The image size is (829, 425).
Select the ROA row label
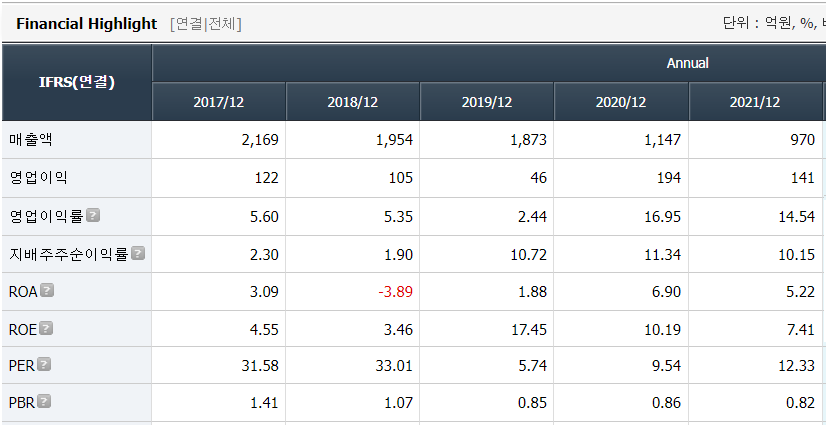tap(23, 292)
